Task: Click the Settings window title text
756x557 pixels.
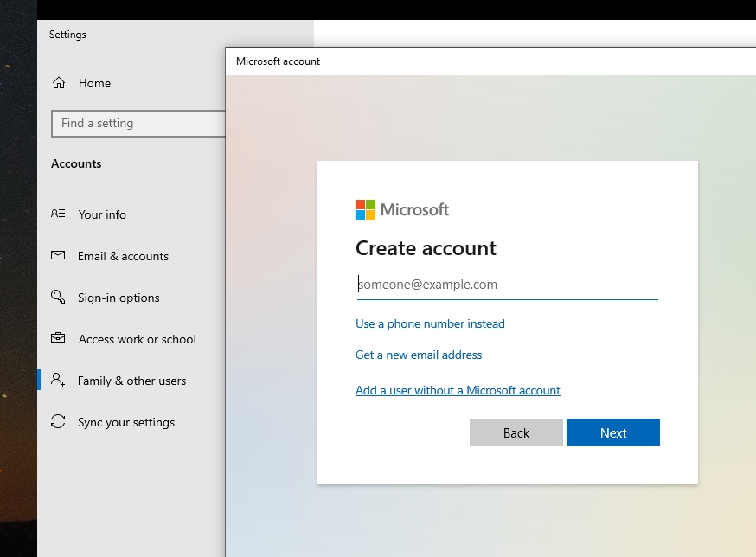Action: point(67,35)
